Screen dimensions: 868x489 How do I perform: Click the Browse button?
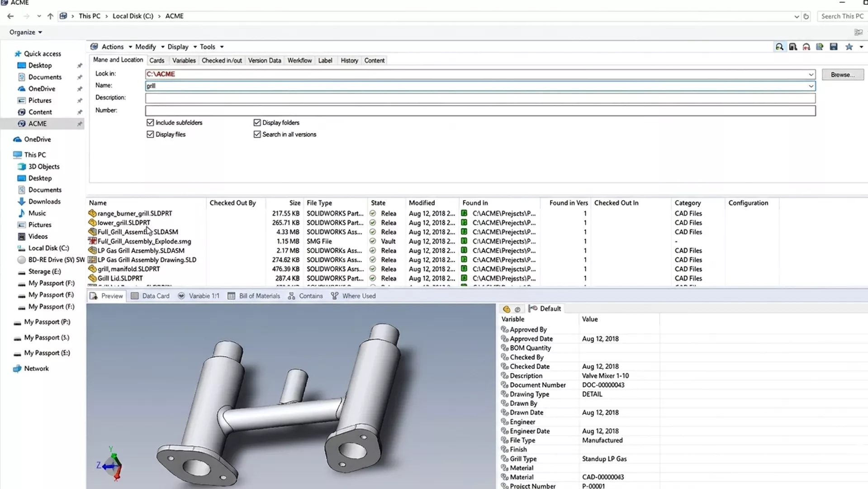(843, 74)
